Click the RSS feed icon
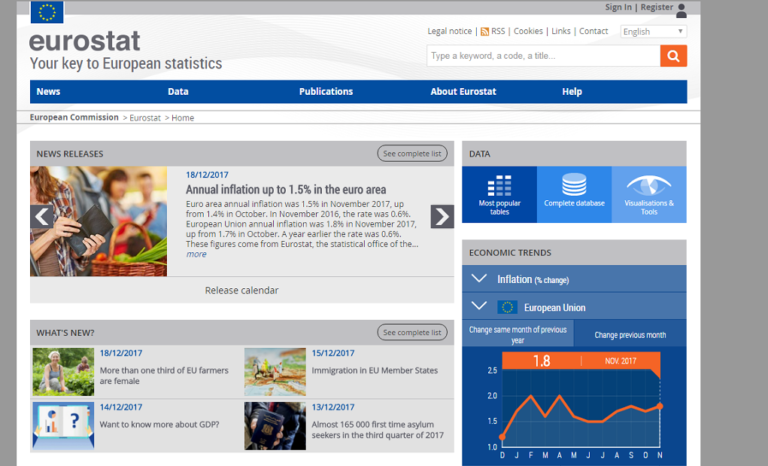 [485, 31]
